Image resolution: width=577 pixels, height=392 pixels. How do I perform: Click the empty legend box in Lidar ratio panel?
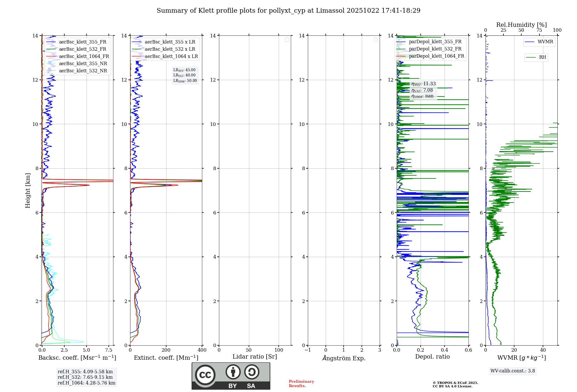point(287,40)
